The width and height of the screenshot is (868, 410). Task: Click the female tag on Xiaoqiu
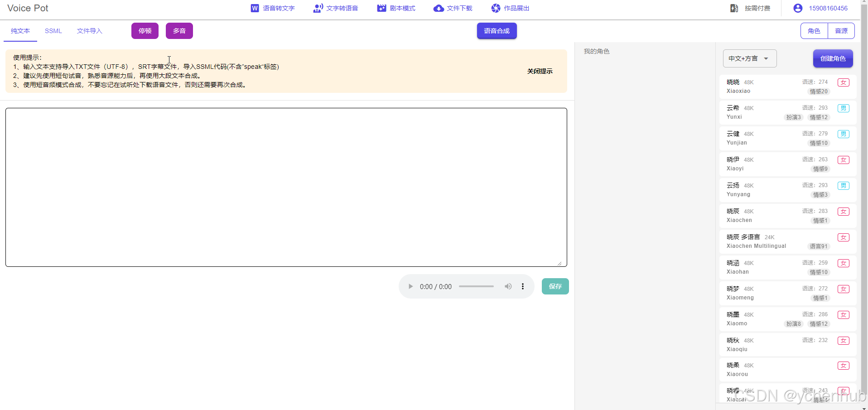tap(844, 341)
